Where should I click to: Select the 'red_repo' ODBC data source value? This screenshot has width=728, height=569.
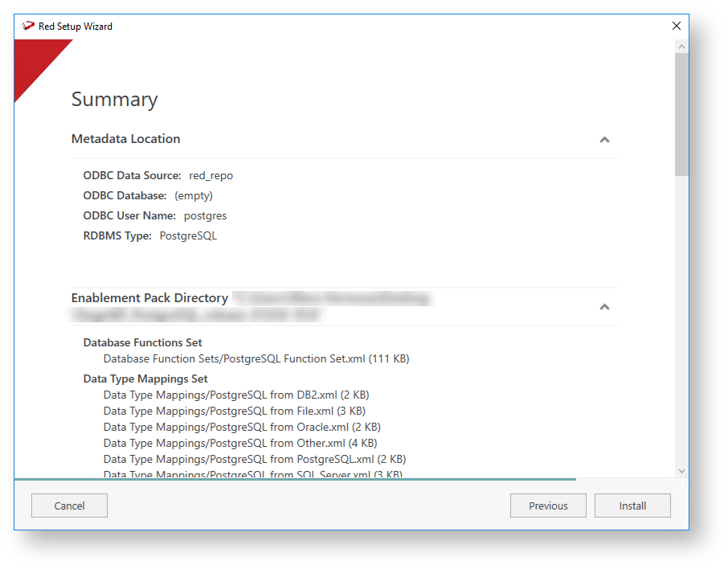point(211,175)
